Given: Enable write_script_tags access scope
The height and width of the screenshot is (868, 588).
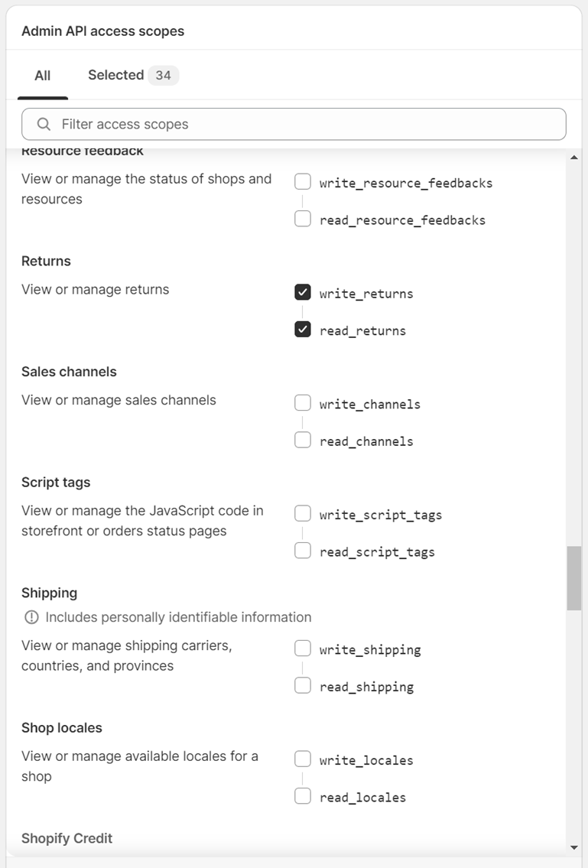Looking at the screenshot, I should [x=303, y=514].
